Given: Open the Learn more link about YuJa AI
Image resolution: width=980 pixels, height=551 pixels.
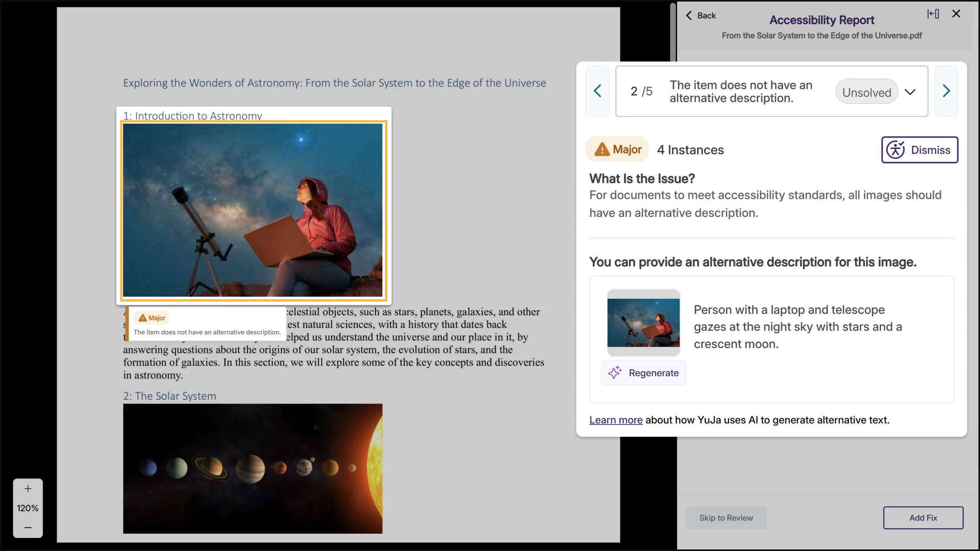Looking at the screenshot, I should pyautogui.click(x=615, y=420).
